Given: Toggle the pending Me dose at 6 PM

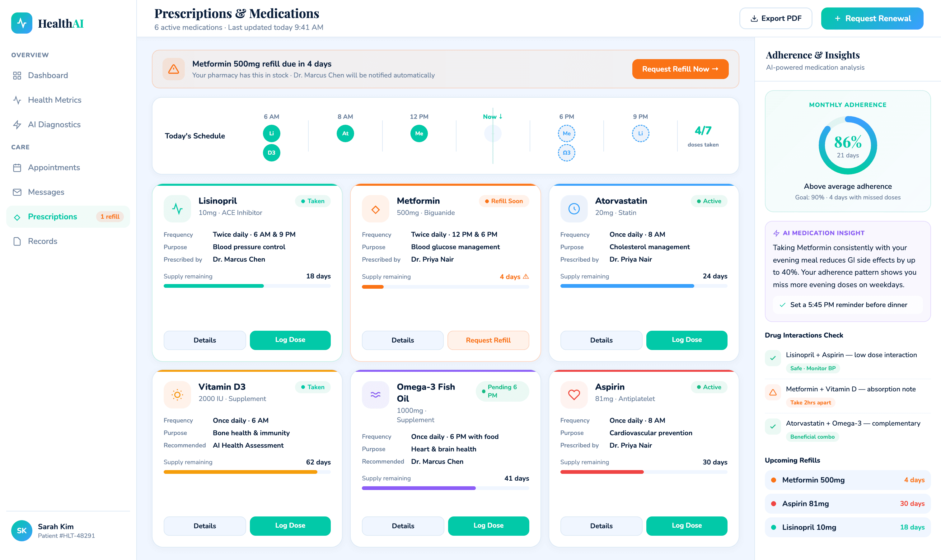Looking at the screenshot, I should 566,133.
